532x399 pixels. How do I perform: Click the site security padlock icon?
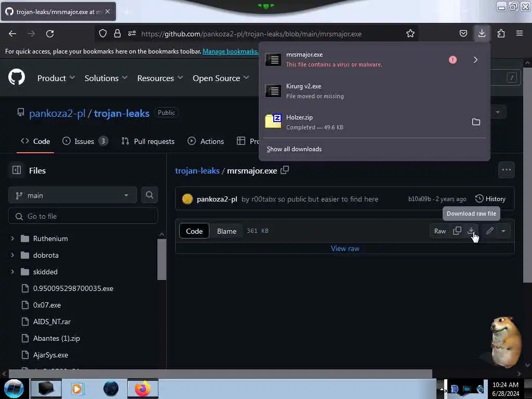point(117,33)
